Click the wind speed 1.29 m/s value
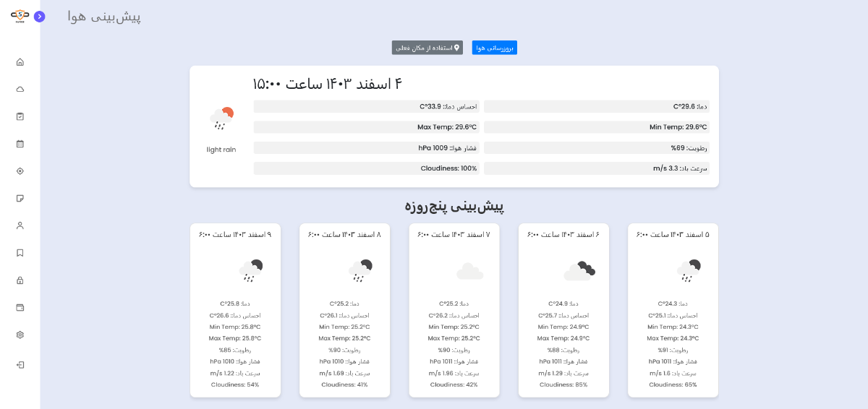This screenshot has height=409, width=868. tap(563, 373)
